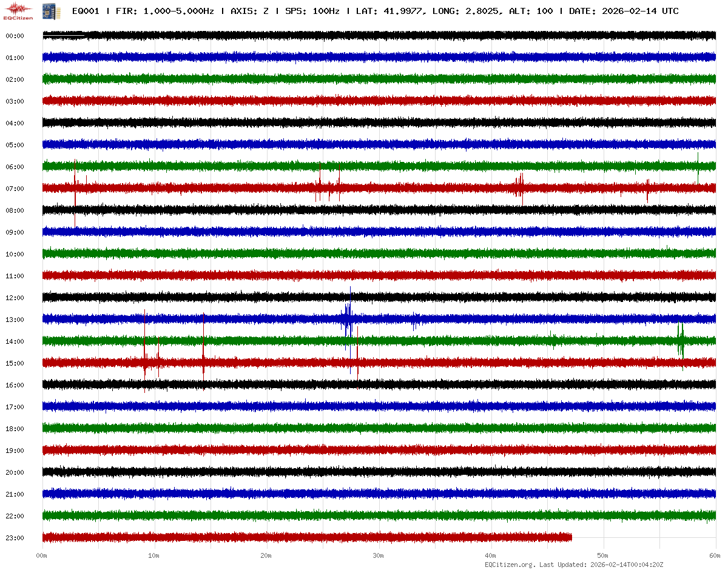
Task: Click the EQCitizen.org footer link
Action: click(x=510, y=565)
